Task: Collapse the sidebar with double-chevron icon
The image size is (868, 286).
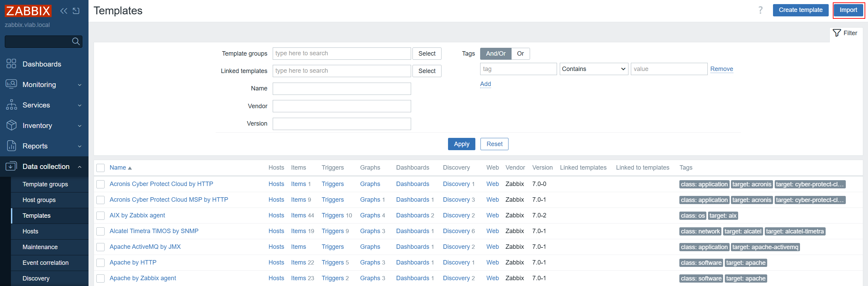Action: [64, 11]
